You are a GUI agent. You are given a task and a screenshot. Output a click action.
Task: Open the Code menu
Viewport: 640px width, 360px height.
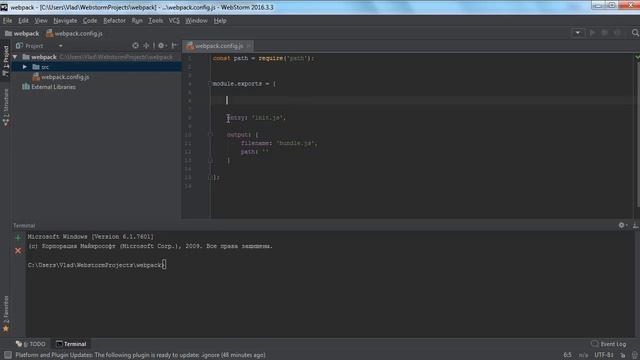tap(90, 20)
